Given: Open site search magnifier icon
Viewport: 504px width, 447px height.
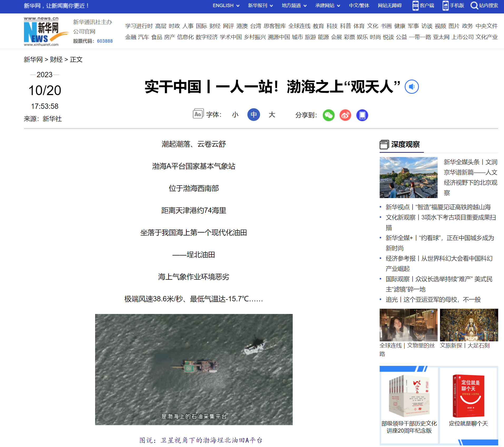Looking at the screenshot, I should point(474,6).
